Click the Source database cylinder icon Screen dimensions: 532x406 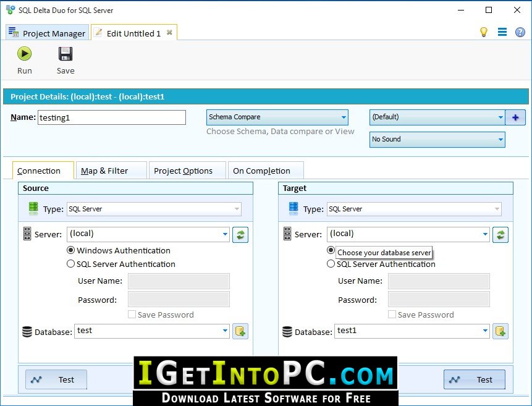27,332
